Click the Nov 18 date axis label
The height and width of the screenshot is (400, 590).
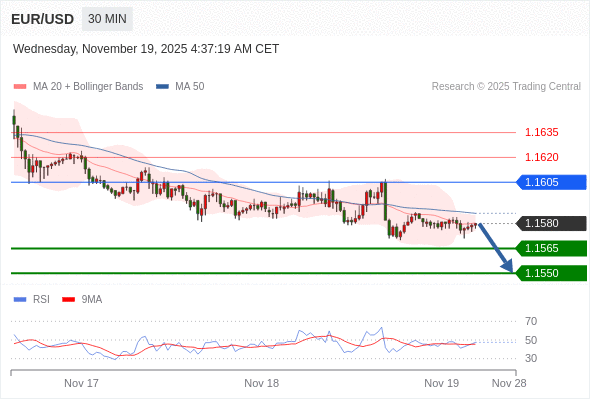pos(262,383)
